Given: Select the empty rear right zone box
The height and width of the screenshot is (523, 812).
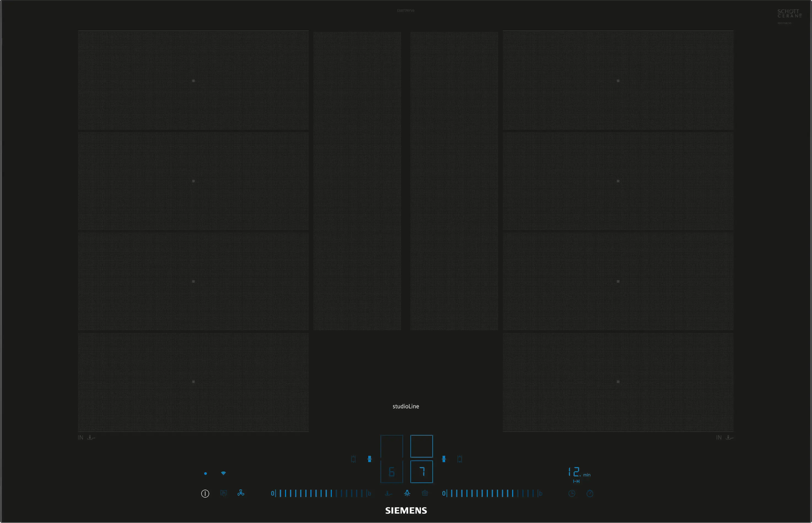Looking at the screenshot, I should 421,446.
